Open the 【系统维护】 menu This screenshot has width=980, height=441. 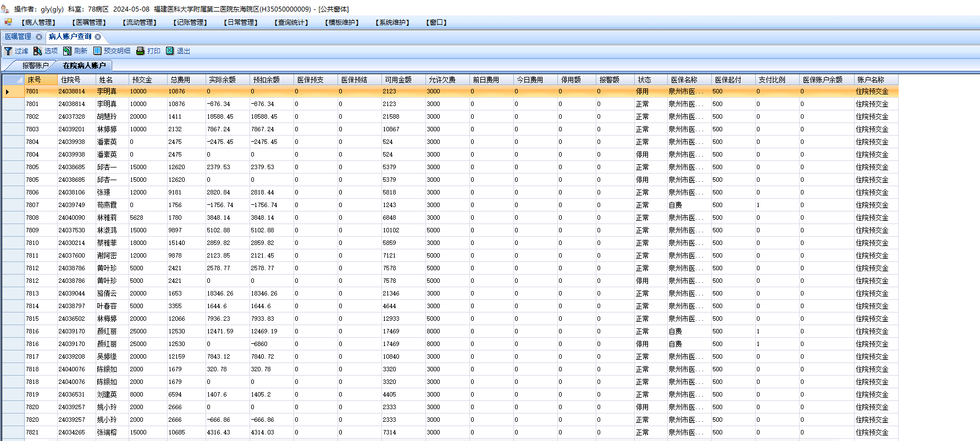pos(392,23)
